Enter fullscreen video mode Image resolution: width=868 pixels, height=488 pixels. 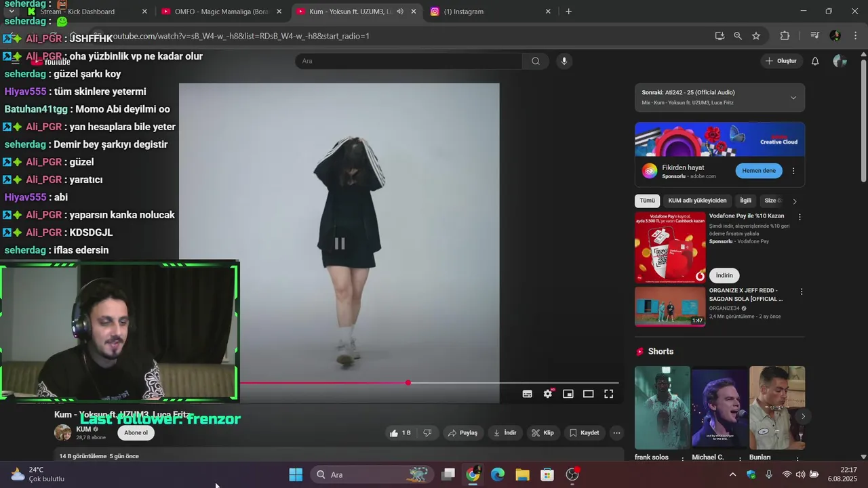pyautogui.click(x=608, y=394)
